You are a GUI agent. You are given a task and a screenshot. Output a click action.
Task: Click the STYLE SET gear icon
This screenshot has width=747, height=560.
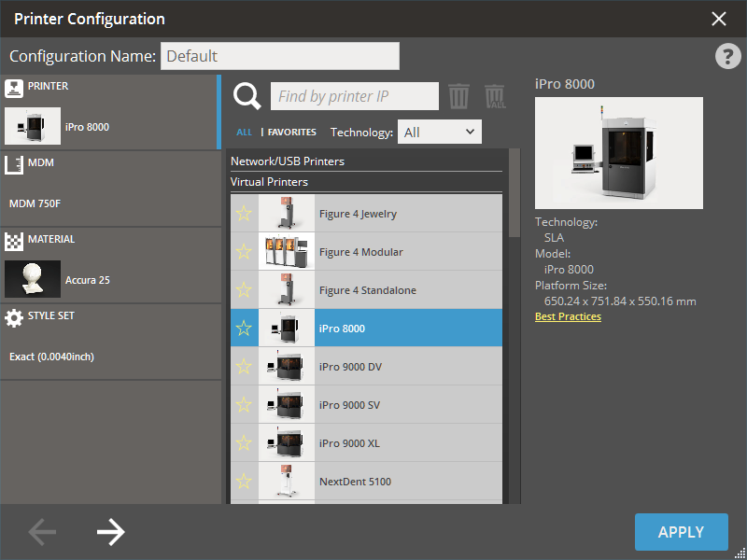click(x=14, y=318)
